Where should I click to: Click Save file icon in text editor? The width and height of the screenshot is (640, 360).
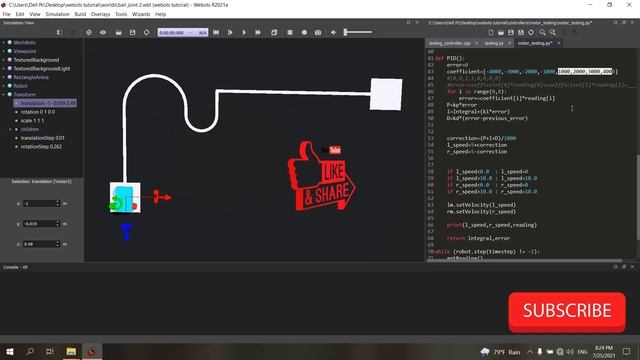(511, 32)
